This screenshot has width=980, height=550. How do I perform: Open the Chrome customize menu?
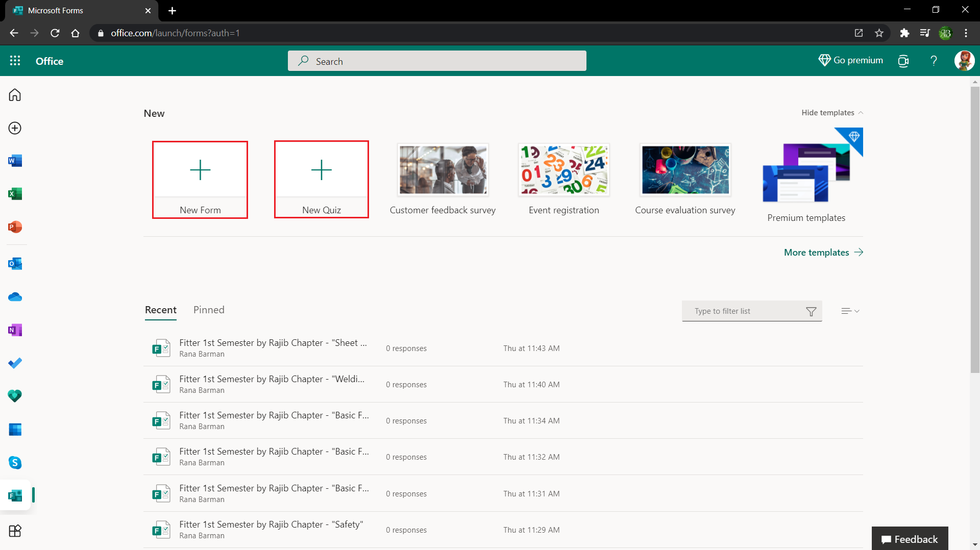[x=966, y=33]
